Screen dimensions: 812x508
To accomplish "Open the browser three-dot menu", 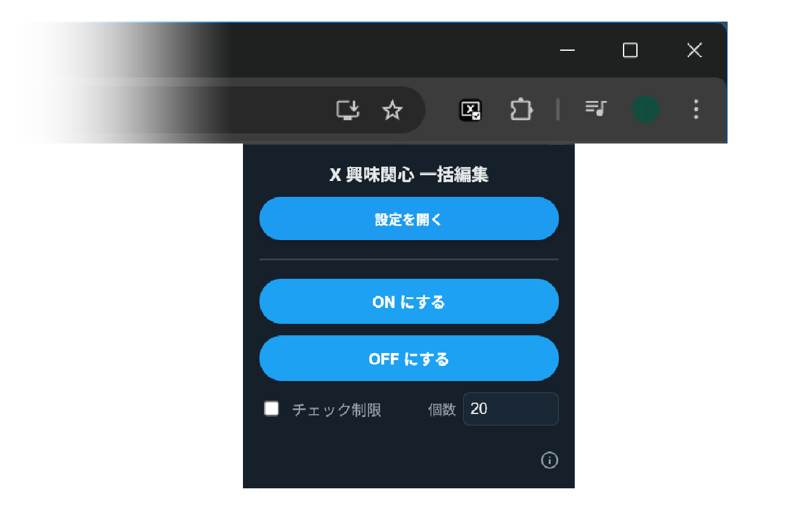I will [x=696, y=109].
